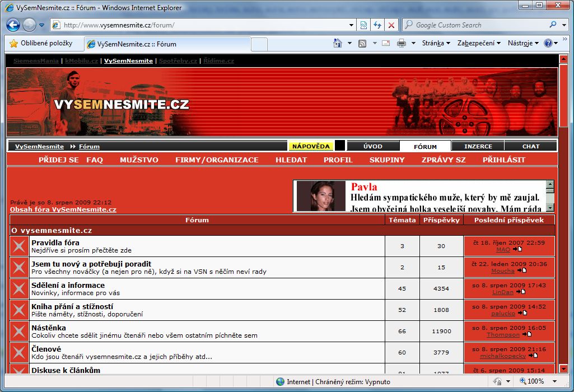Click the forum icon beside Členové
Viewport: 574px width, 392px height.
[x=19, y=352]
